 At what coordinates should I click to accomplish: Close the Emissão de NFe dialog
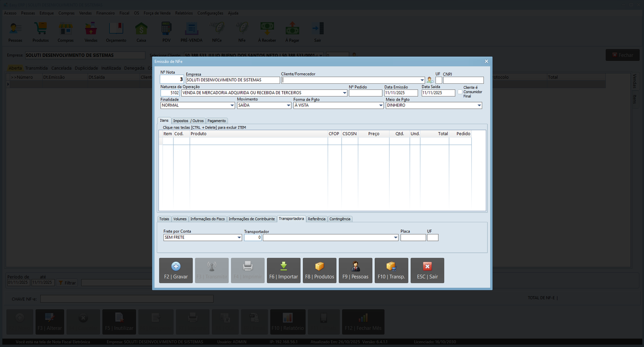[486, 61]
